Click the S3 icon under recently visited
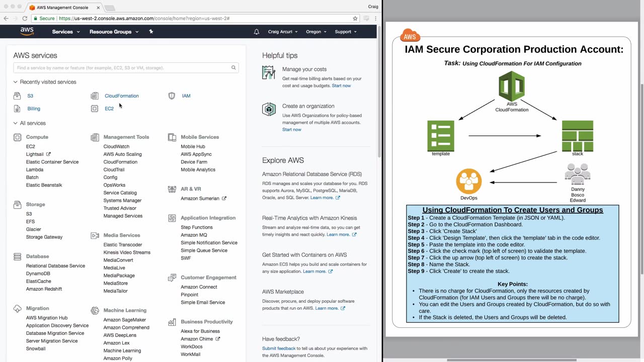Image resolution: width=644 pixels, height=362 pixels. tap(17, 96)
